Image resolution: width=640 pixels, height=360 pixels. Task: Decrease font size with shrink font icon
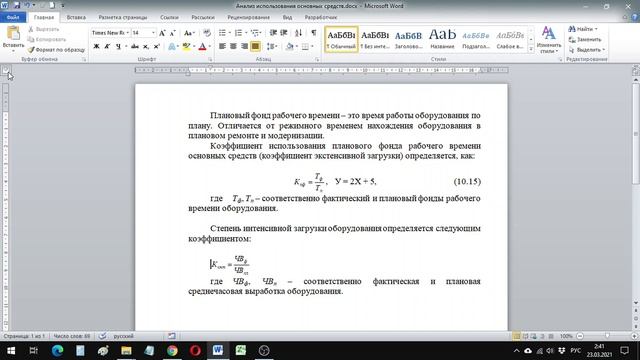point(173,33)
